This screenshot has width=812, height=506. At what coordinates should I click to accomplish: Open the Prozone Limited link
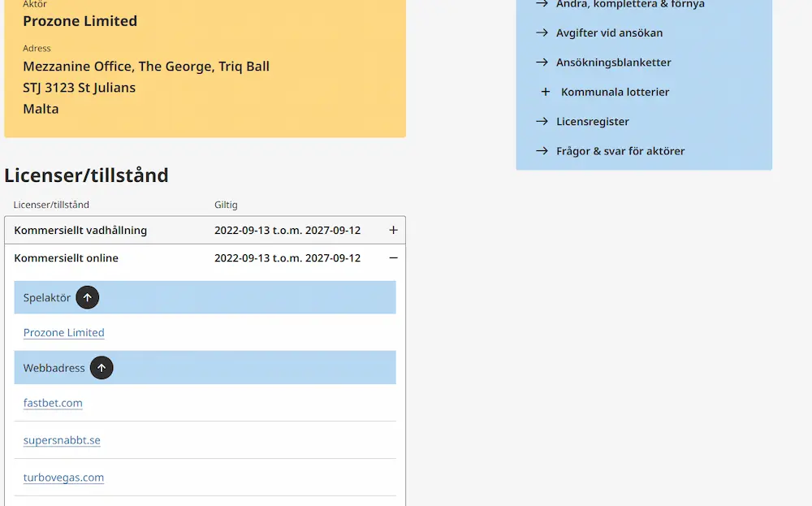tap(63, 332)
